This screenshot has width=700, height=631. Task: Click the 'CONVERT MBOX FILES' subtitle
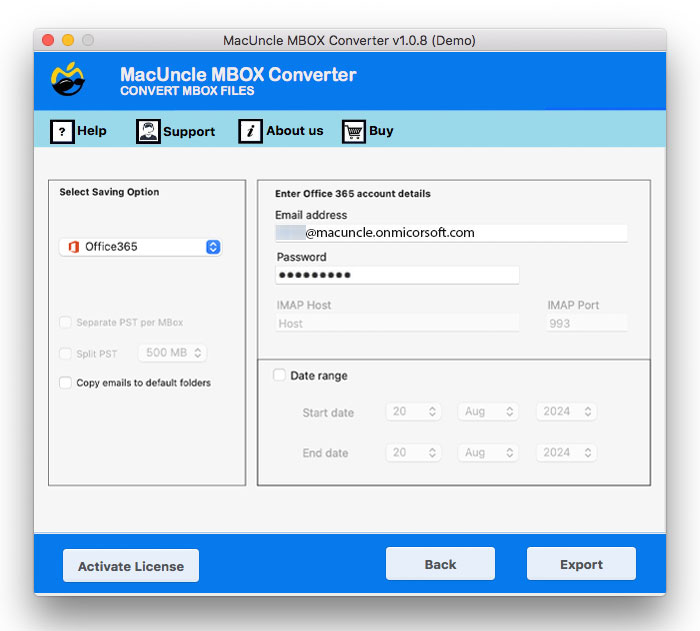[187, 91]
